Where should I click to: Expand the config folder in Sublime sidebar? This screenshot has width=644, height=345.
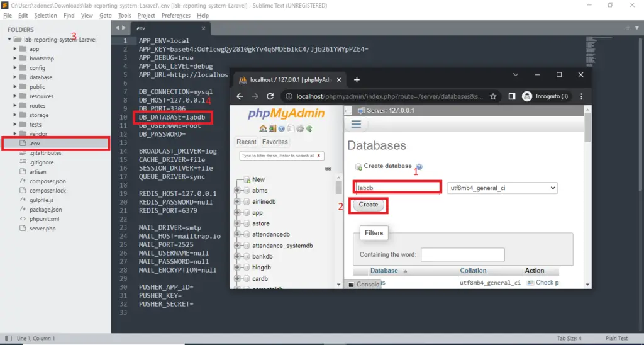pos(15,68)
